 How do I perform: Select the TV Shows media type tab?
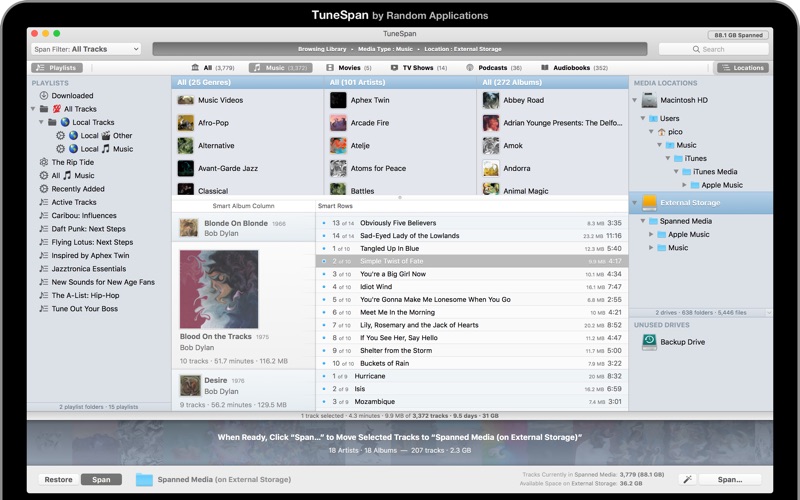[419, 68]
